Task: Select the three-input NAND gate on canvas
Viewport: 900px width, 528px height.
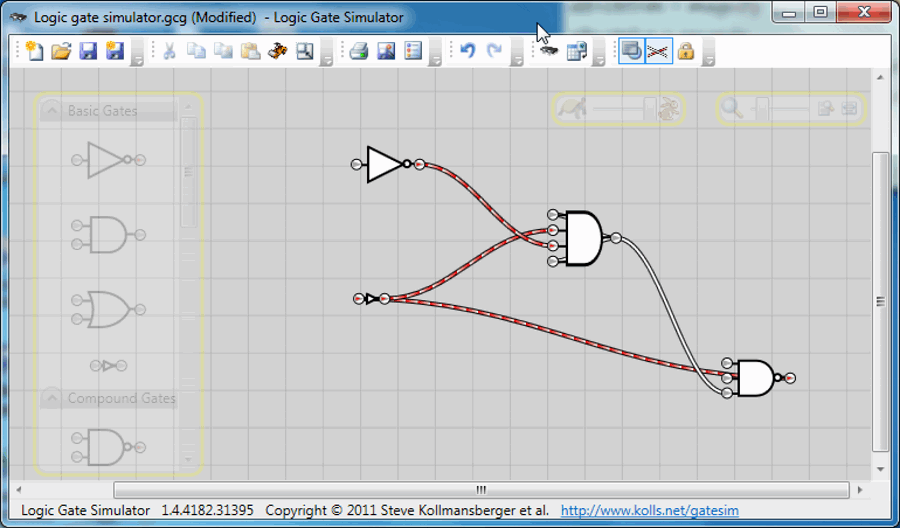Action: pyautogui.click(x=755, y=378)
